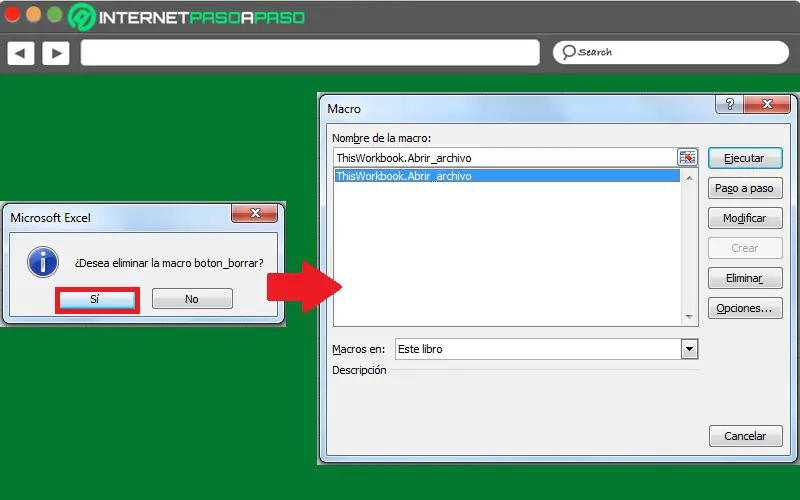The height and width of the screenshot is (500, 800).
Task: Close the Macro dialog window
Action: 767,104
